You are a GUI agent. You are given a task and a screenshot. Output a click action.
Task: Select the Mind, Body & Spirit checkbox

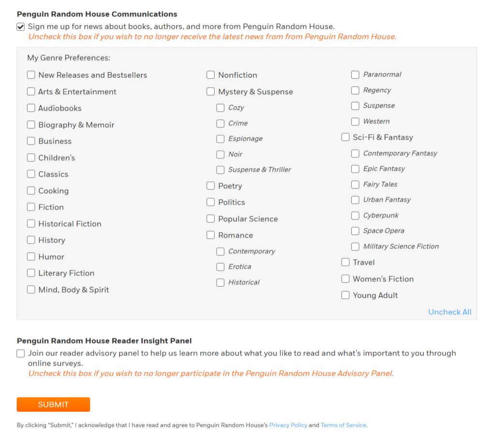pyautogui.click(x=31, y=289)
